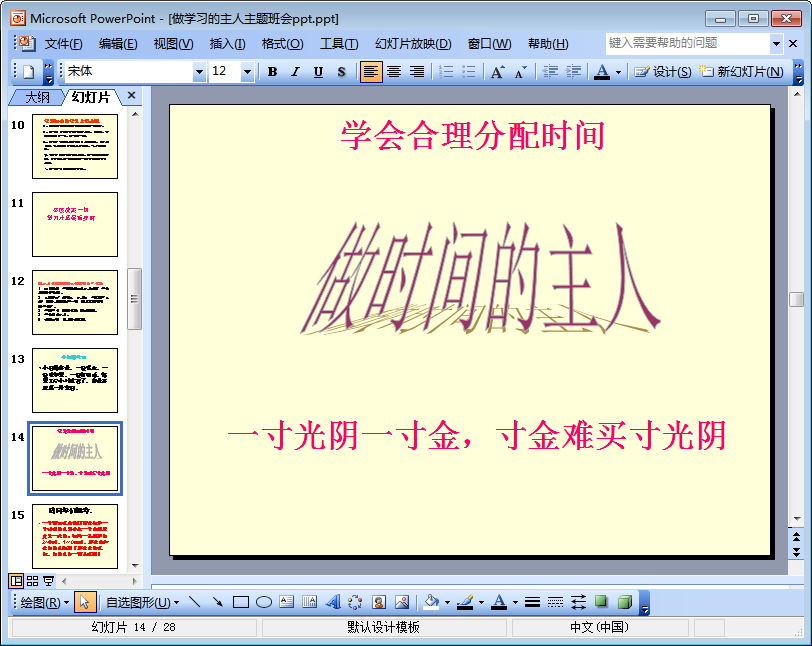The width and height of the screenshot is (812, 646).
Task: Increase indent level icon
Action: point(573,72)
